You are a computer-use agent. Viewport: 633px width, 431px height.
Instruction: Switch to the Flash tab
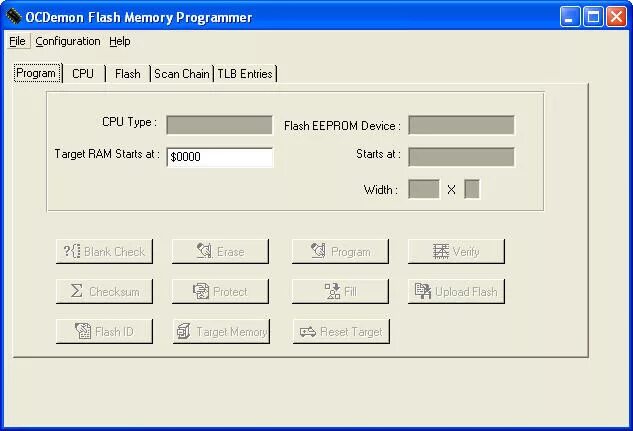[x=128, y=74]
